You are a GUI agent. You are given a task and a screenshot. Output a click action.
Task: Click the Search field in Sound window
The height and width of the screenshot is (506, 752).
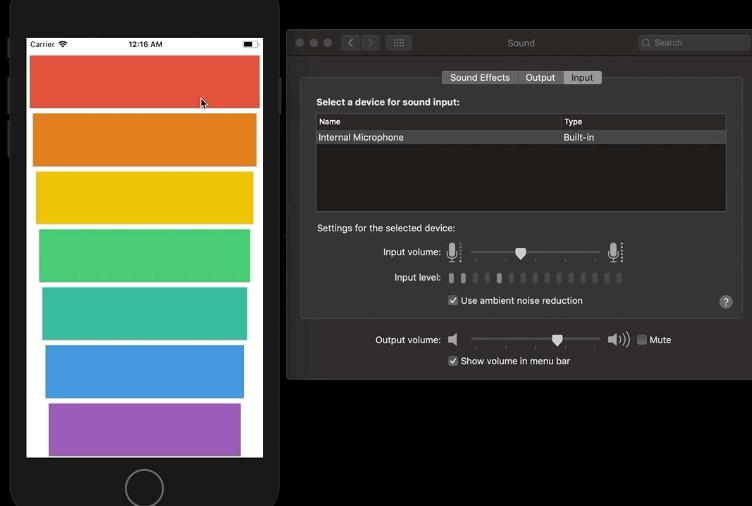(x=695, y=43)
